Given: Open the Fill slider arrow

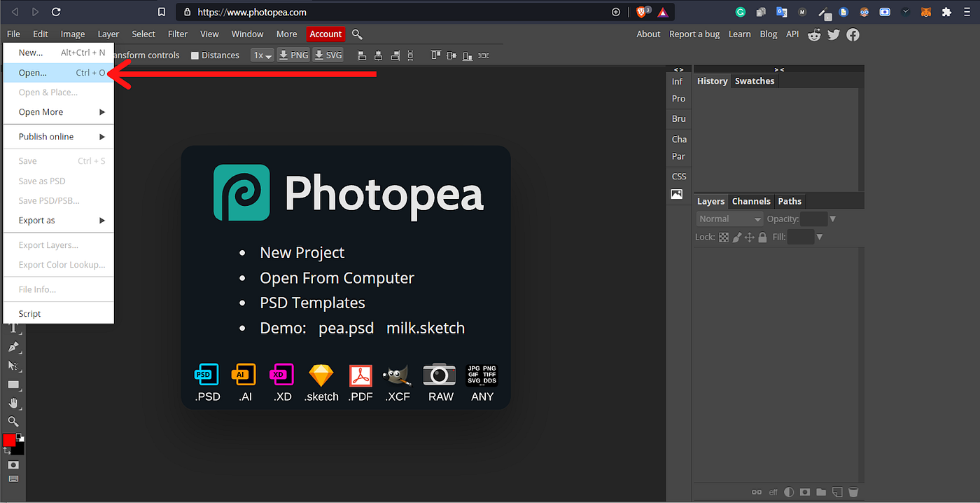Looking at the screenshot, I should (819, 237).
